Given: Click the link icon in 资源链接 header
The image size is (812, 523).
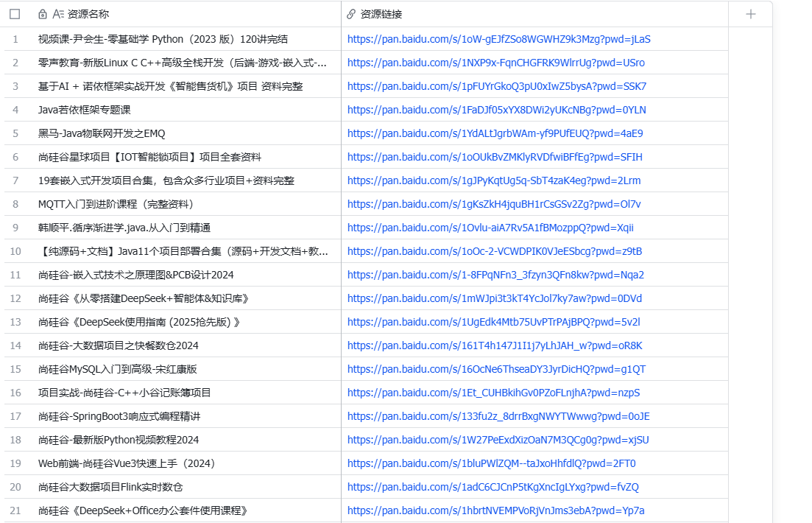Looking at the screenshot, I should [x=351, y=14].
